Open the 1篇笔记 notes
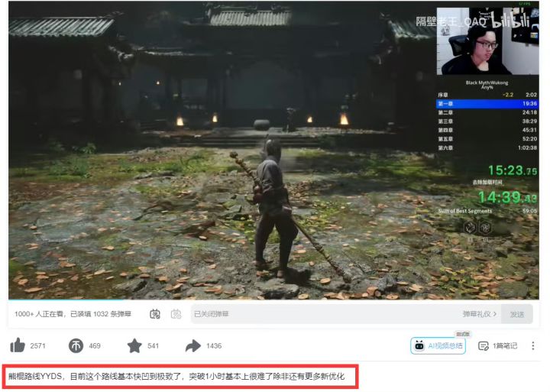Image resolution: width=550 pixels, height=392 pixels. pos(498,346)
